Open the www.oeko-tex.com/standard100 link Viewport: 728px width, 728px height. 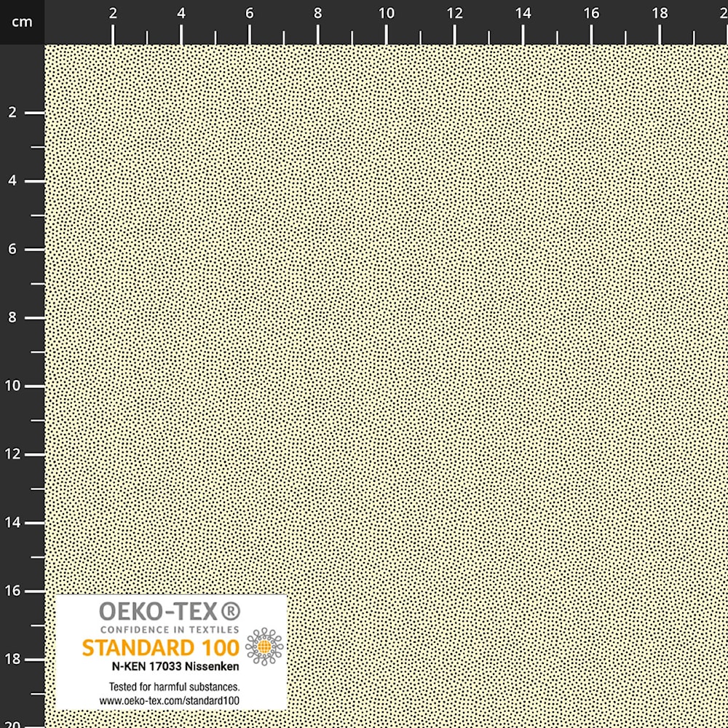click(170, 700)
